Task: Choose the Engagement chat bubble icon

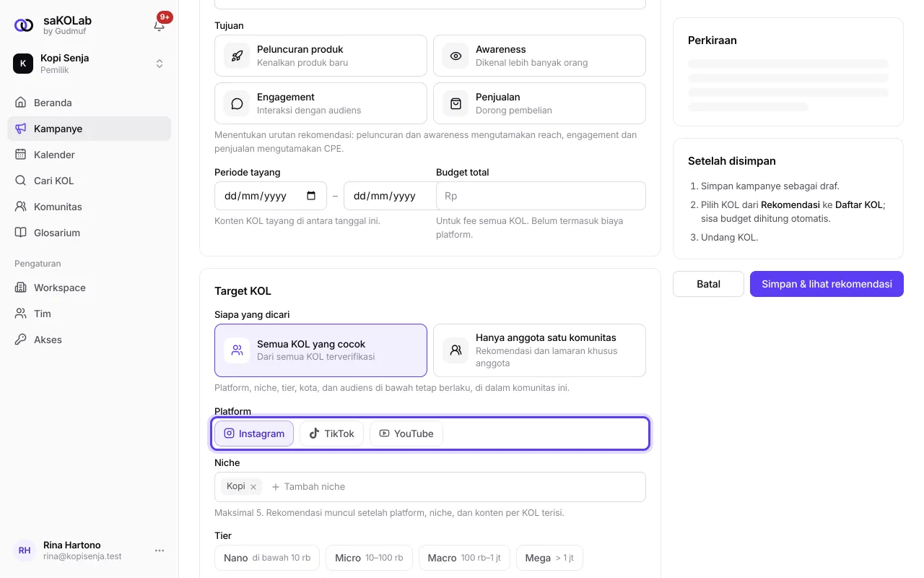Action: coord(237,103)
